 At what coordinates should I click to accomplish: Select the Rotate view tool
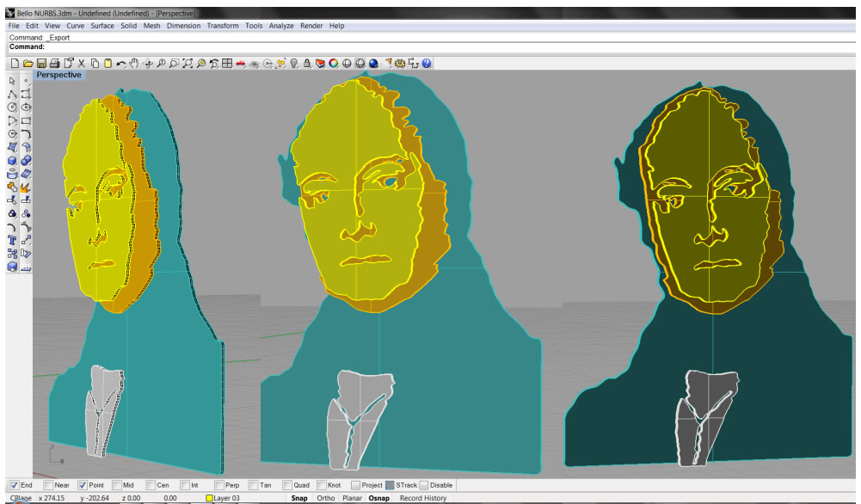[x=148, y=64]
